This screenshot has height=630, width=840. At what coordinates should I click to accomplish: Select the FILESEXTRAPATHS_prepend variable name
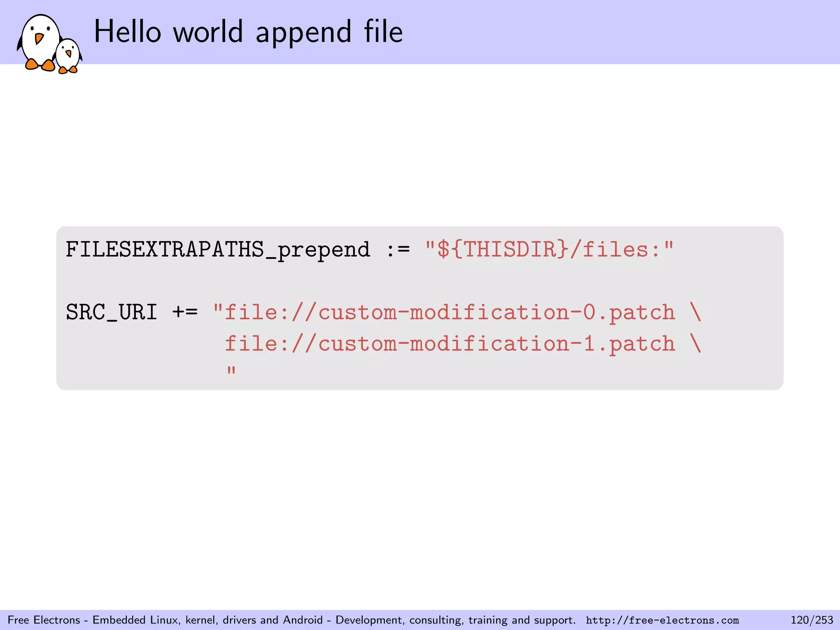tap(217, 250)
